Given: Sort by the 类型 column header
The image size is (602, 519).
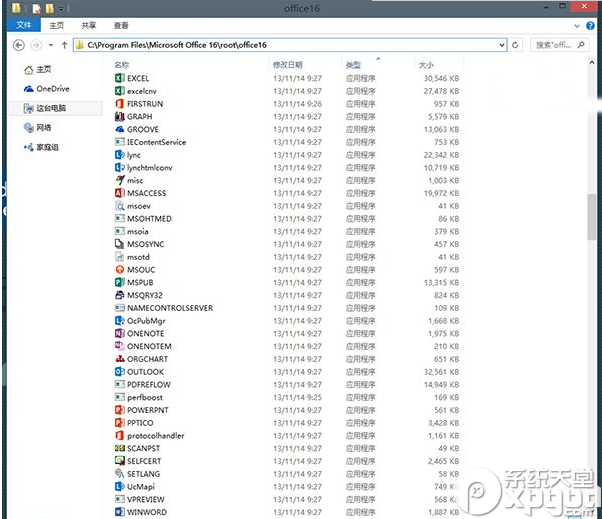Looking at the screenshot, I should coord(353,65).
